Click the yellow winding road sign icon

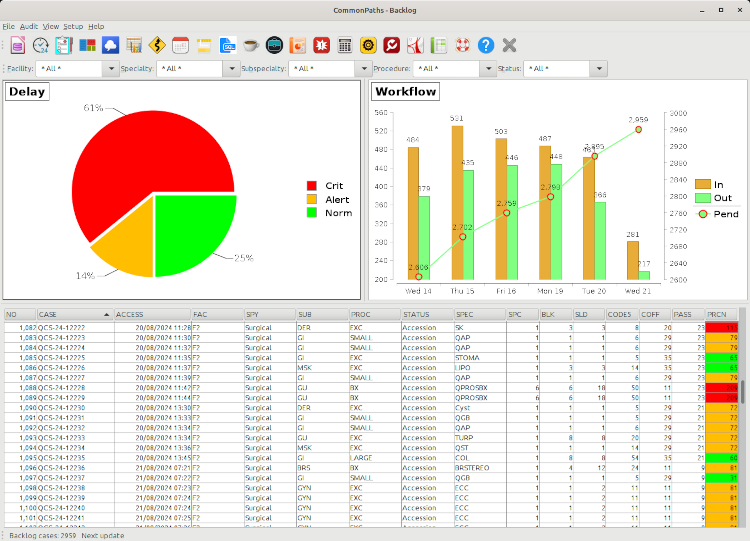click(x=156, y=45)
